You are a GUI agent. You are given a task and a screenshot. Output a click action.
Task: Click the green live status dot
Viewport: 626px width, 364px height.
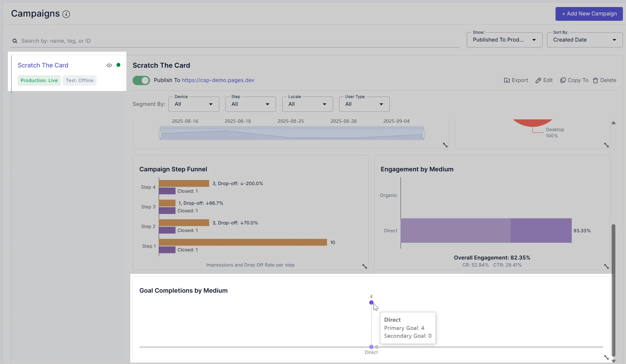click(119, 65)
